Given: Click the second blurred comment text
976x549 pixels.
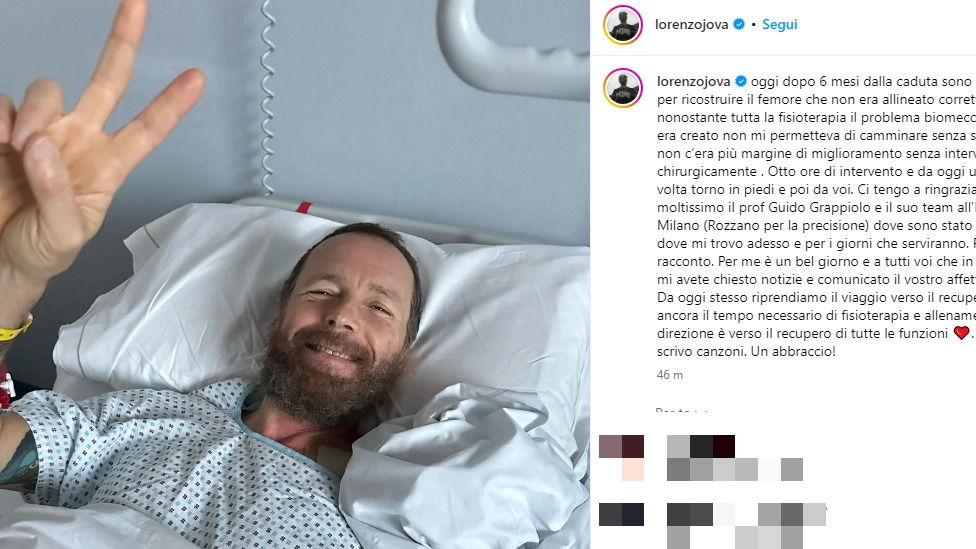Looking at the screenshot, I should coord(746,526).
